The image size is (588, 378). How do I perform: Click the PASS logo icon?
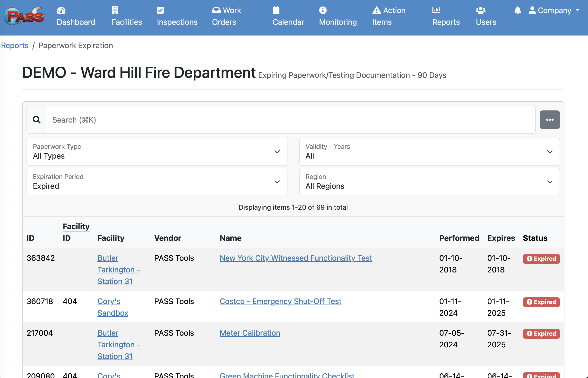(x=24, y=16)
